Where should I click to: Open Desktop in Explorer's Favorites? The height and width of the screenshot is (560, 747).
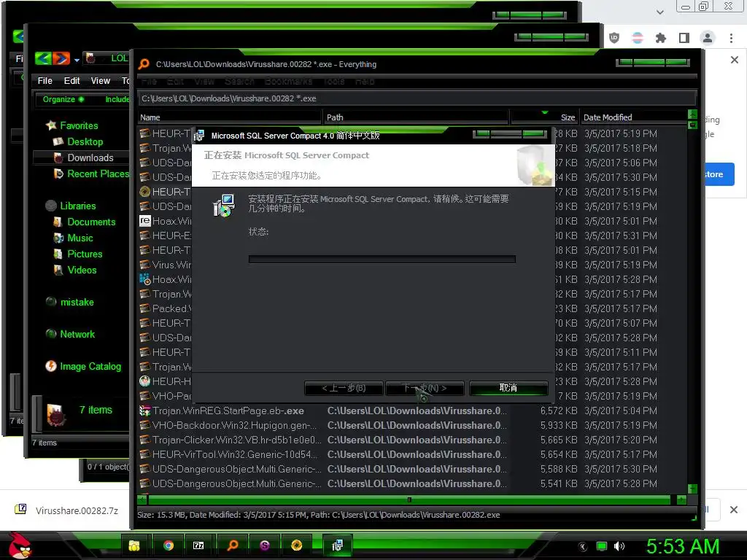(85, 141)
